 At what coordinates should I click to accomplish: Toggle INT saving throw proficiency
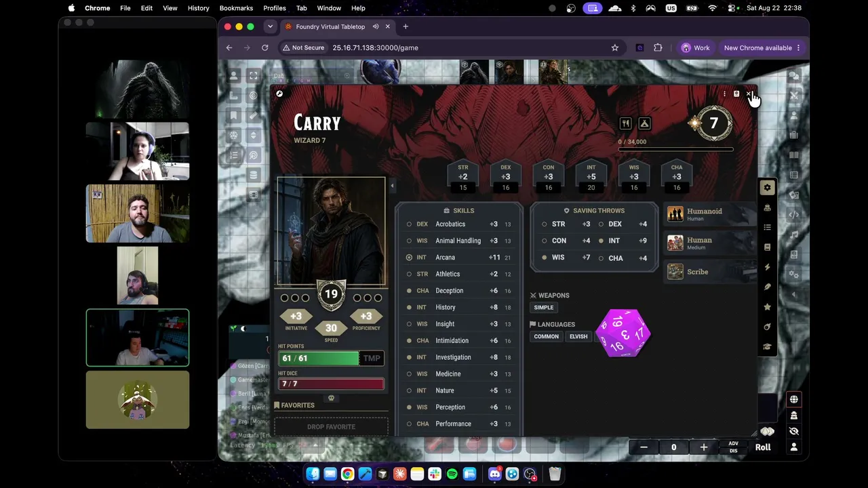click(x=601, y=241)
